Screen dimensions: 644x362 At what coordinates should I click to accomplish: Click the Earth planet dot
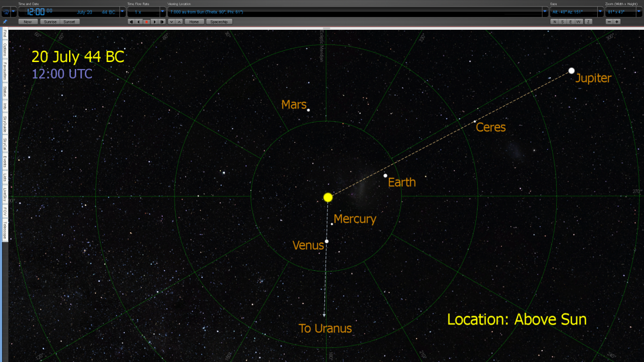(385, 175)
